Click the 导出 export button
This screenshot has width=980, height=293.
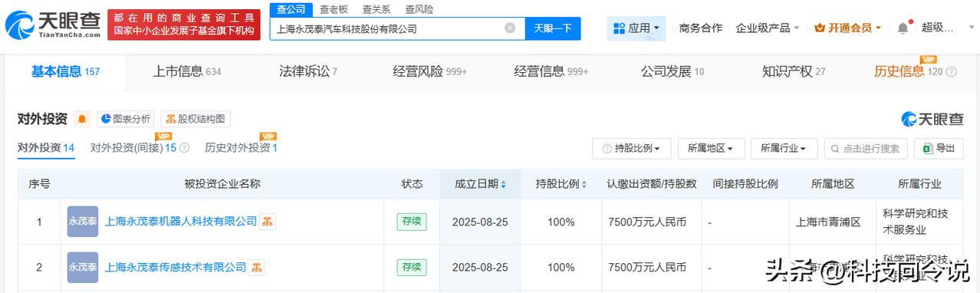[939, 149]
